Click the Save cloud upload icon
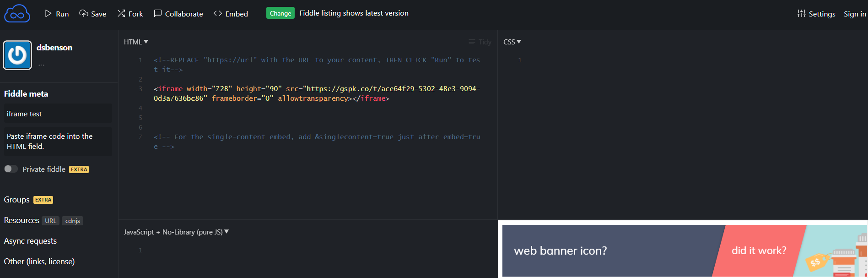This screenshot has width=868, height=278. tap(84, 14)
